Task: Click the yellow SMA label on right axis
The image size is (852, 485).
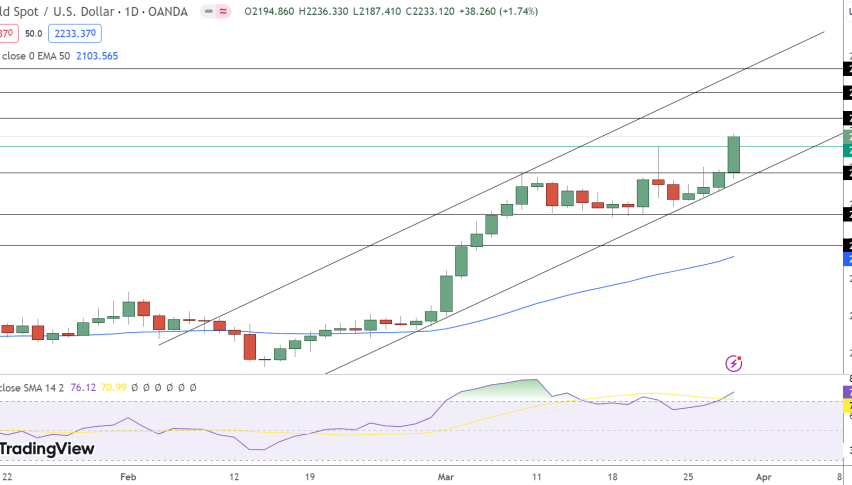Action: coord(848,407)
